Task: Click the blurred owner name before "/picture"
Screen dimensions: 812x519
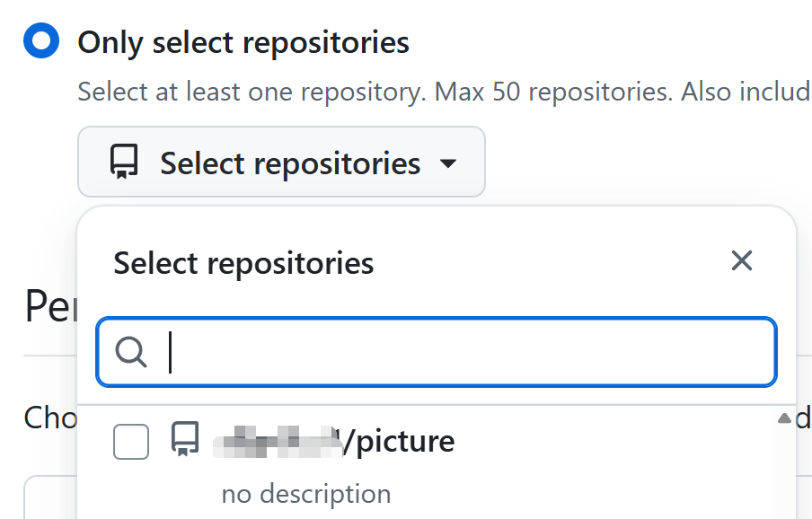Action: click(277, 441)
